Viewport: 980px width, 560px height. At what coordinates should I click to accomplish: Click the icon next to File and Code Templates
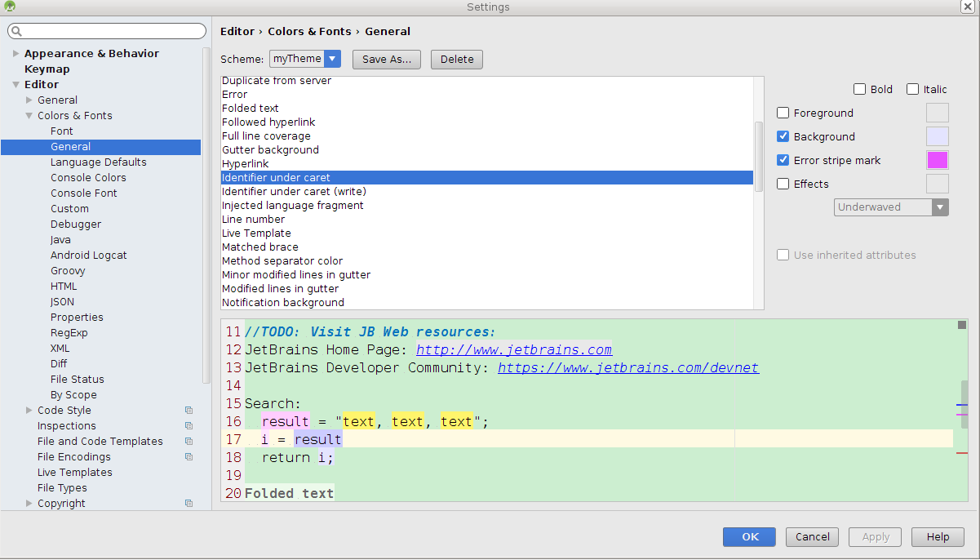(x=188, y=441)
